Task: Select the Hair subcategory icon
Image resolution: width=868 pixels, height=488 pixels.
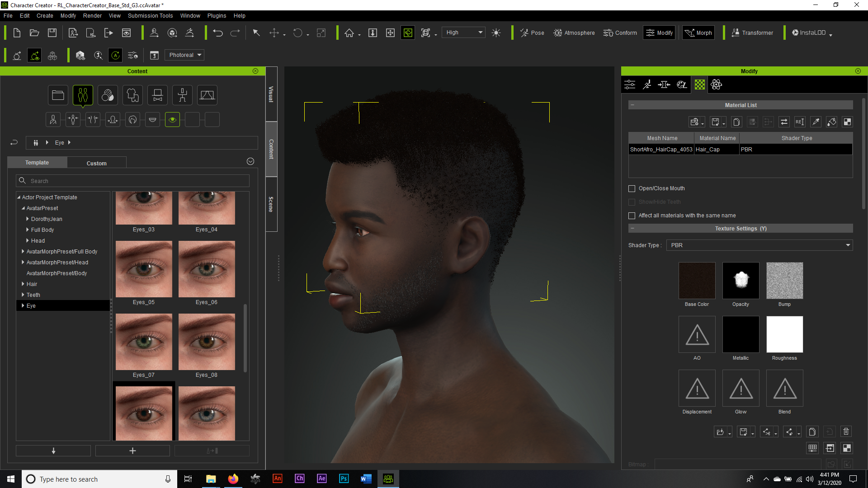Action: point(132,120)
